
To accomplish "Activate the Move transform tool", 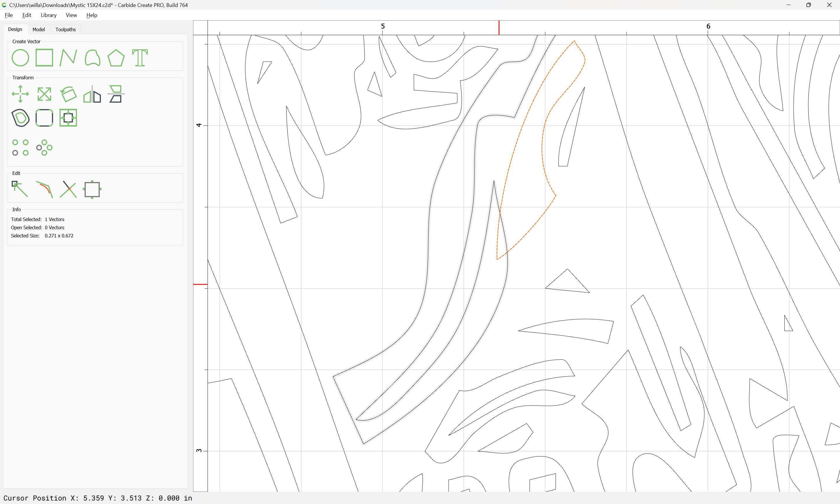I will pos(20,94).
